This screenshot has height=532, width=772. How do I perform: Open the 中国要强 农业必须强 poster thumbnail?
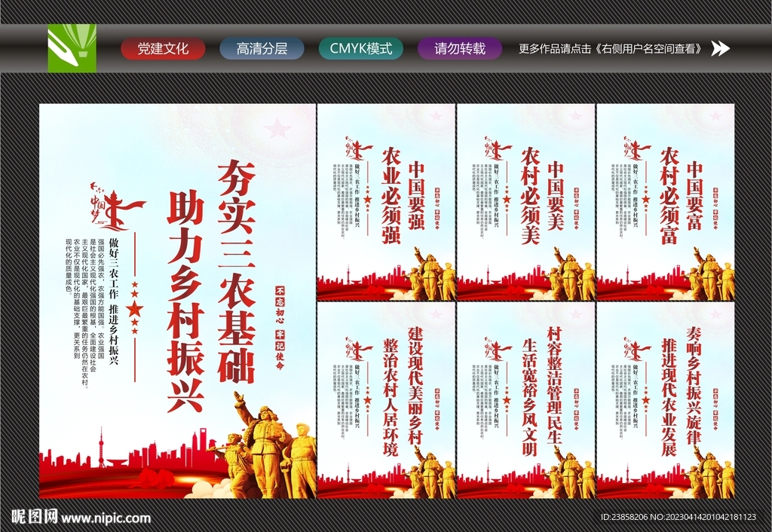pyautogui.click(x=387, y=202)
